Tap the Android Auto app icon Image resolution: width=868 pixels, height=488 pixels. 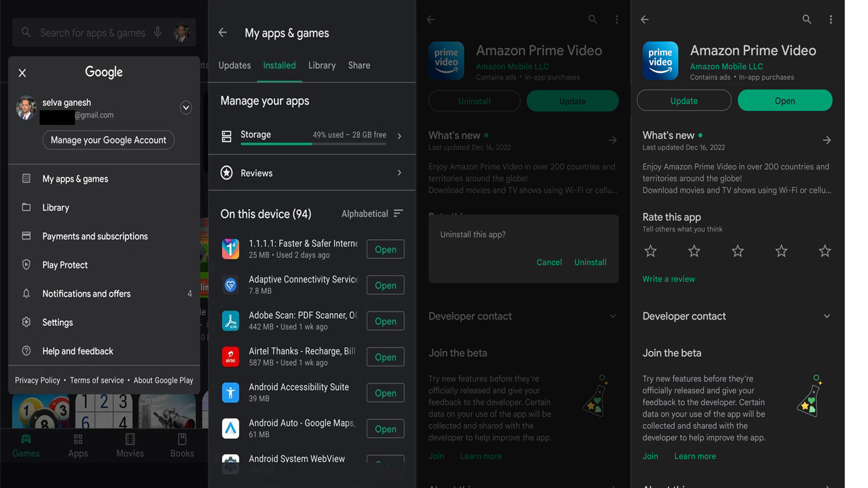pos(231,429)
